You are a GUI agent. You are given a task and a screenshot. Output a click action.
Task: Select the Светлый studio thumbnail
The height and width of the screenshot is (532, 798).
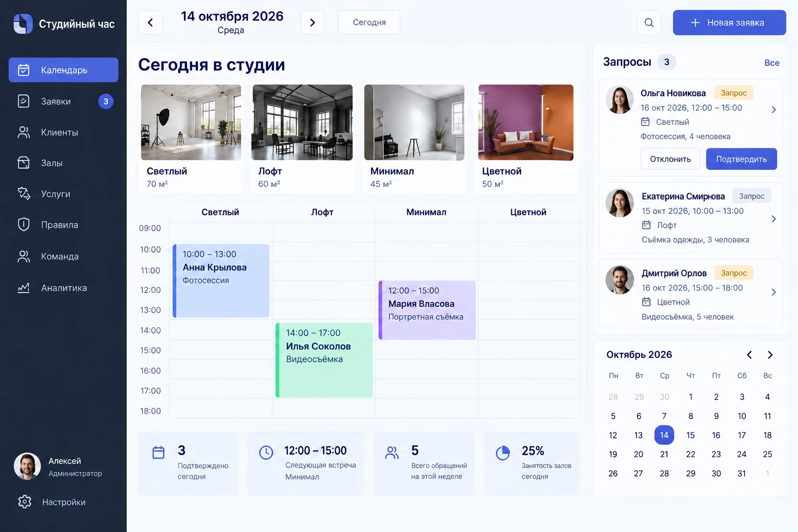191,123
